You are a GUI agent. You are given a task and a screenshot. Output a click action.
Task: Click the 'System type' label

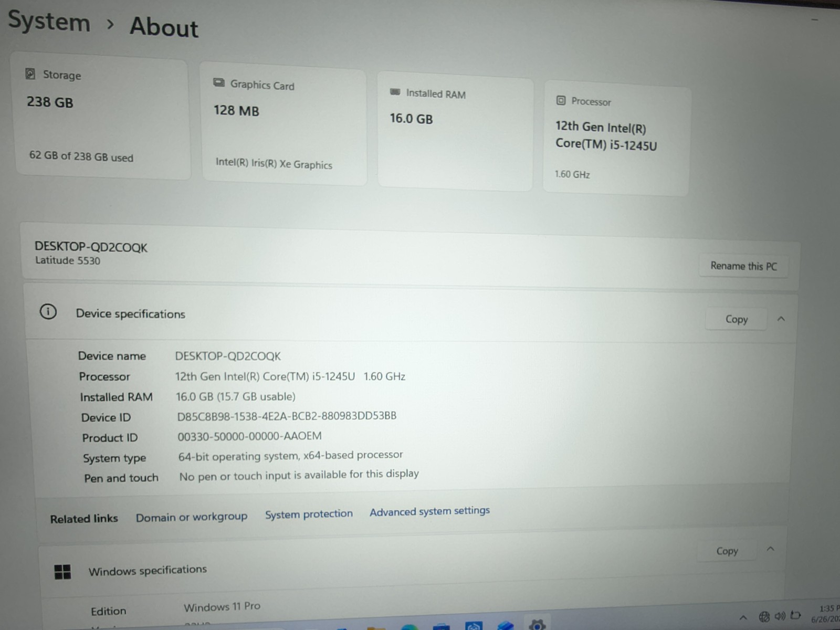coord(114,458)
